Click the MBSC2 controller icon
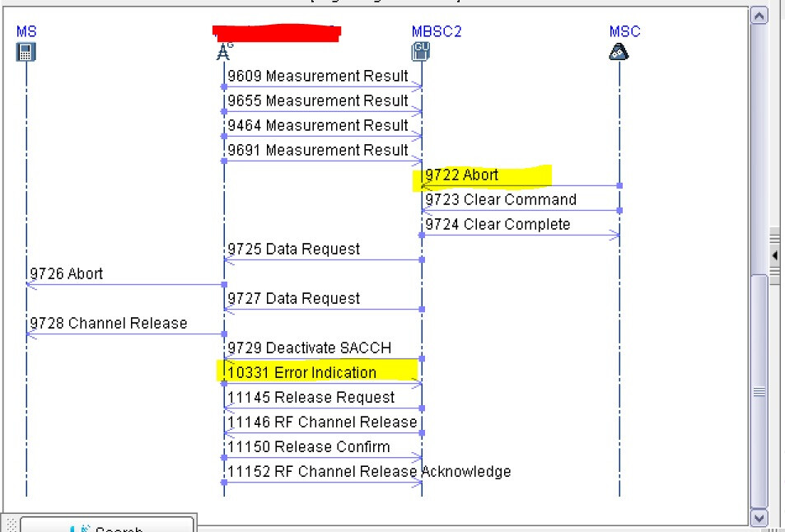 pyautogui.click(x=421, y=52)
